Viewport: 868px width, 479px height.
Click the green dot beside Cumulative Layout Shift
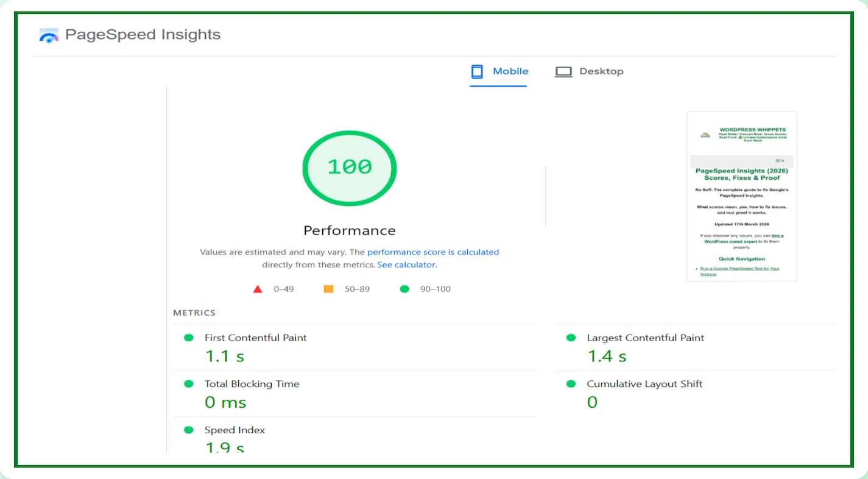point(571,384)
